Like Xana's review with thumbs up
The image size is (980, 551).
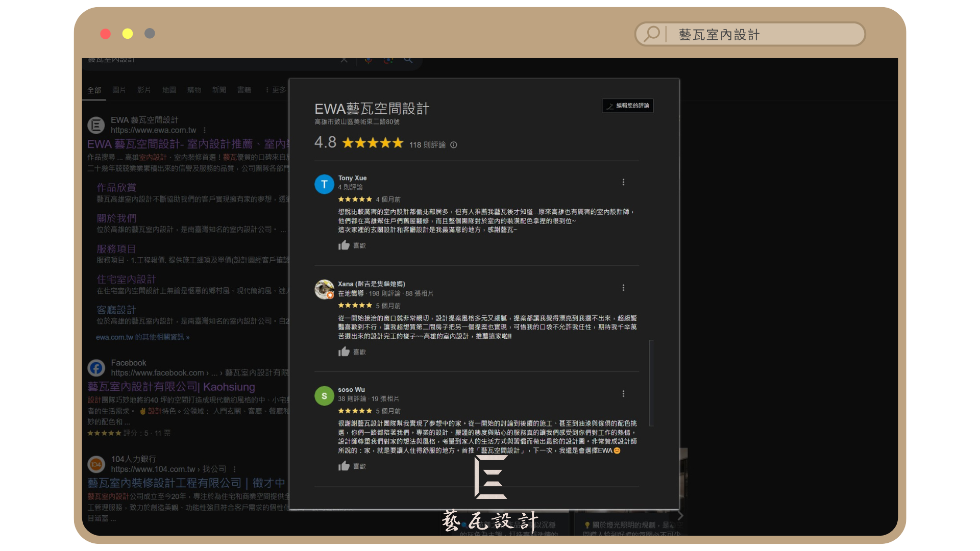(344, 352)
